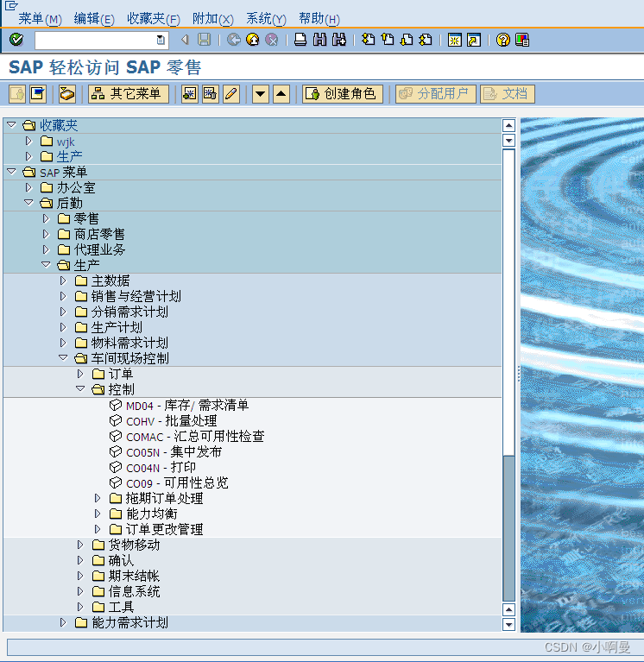The width and height of the screenshot is (644, 662).
Task: Click the First Page icon
Action: coord(369,40)
